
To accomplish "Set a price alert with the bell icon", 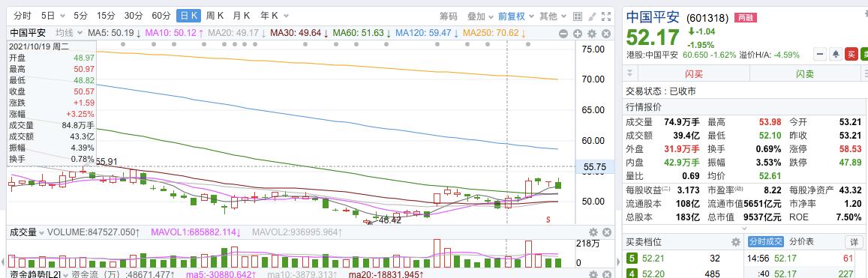I will (x=835, y=54).
